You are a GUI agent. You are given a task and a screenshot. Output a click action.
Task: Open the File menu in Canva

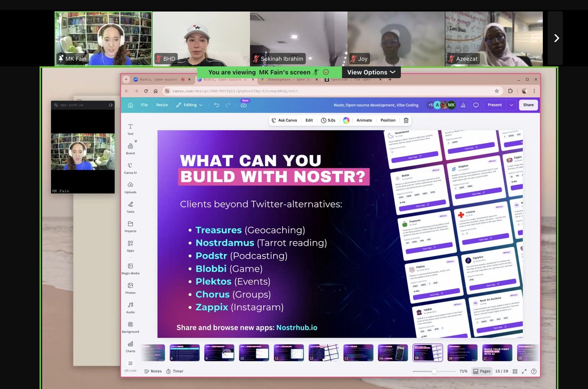tap(144, 105)
